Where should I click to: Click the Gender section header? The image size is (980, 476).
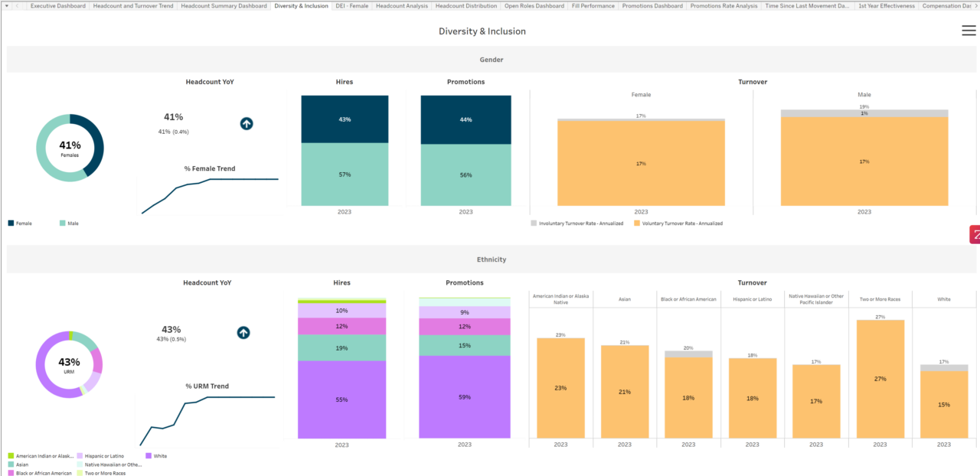(492, 60)
